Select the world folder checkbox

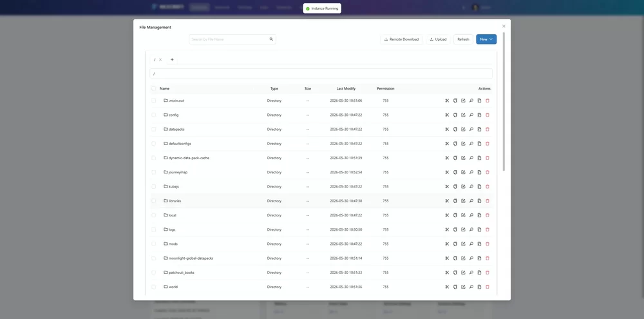(154, 287)
